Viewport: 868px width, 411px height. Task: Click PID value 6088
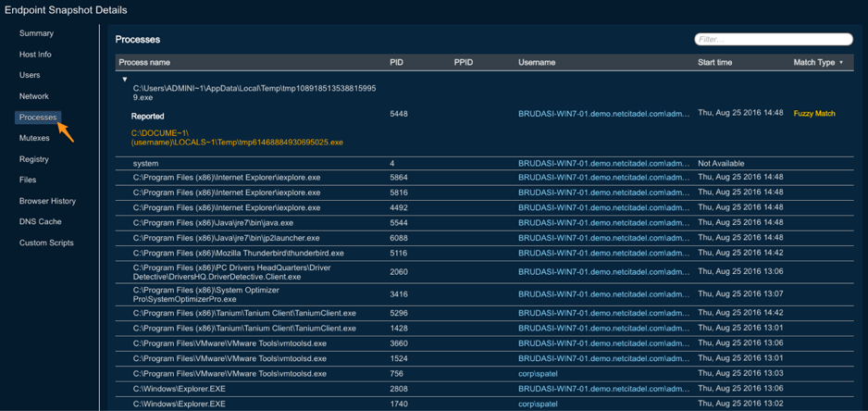pos(399,238)
